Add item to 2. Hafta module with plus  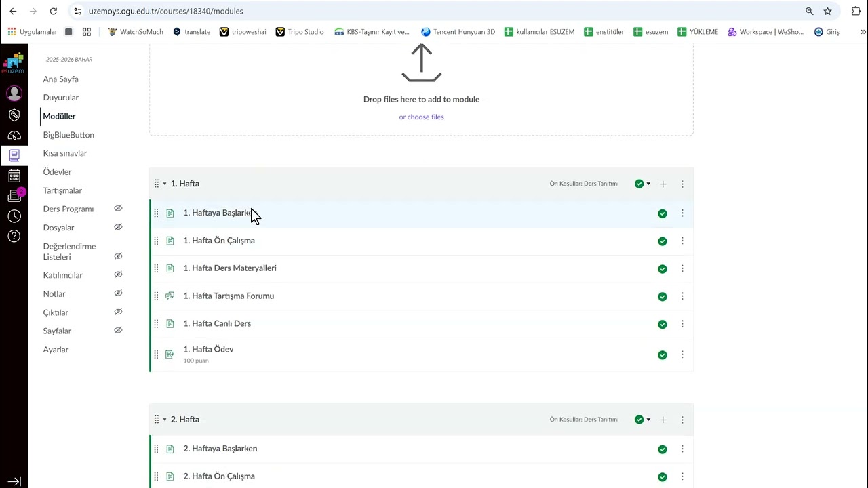[x=663, y=420]
